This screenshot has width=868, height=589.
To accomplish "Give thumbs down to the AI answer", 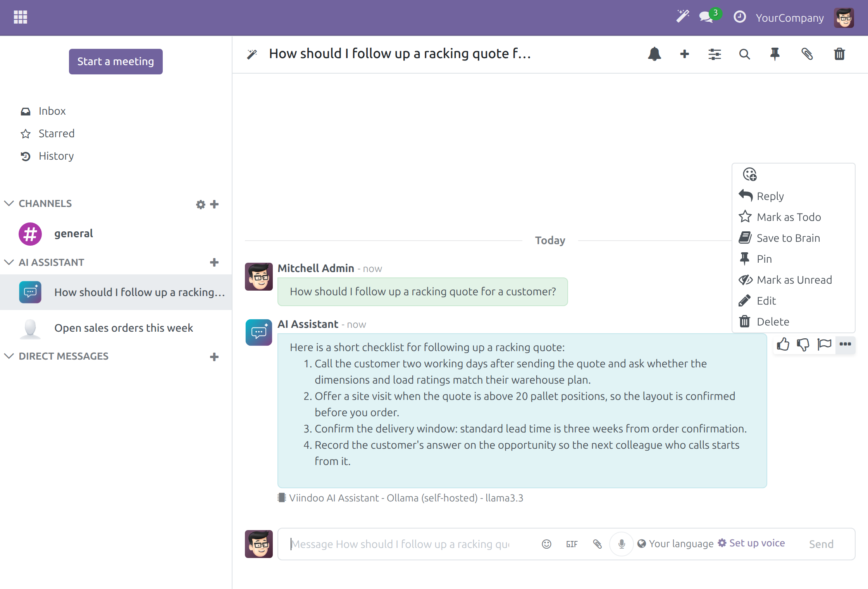I will 803,344.
